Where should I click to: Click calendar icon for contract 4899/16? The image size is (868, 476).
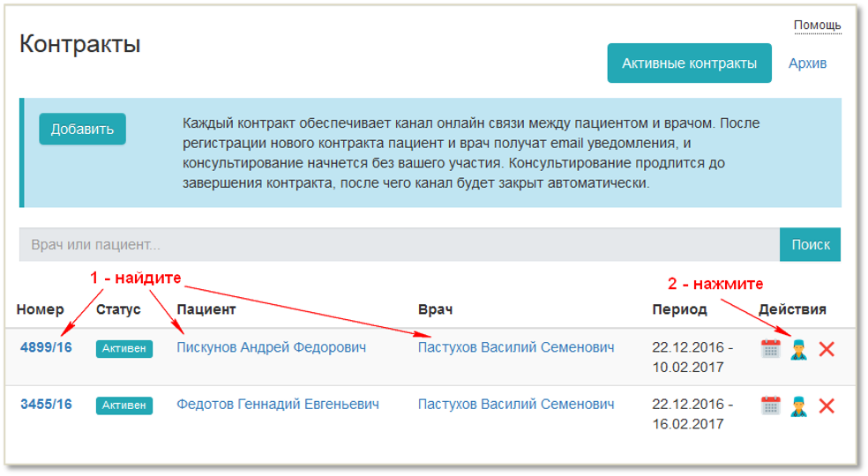pyautogui.click(x=770, y=348)
